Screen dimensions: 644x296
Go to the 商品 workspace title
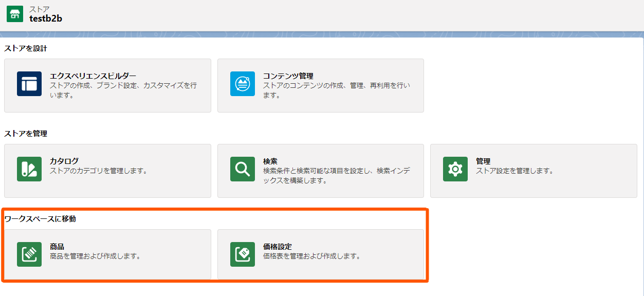57,247
